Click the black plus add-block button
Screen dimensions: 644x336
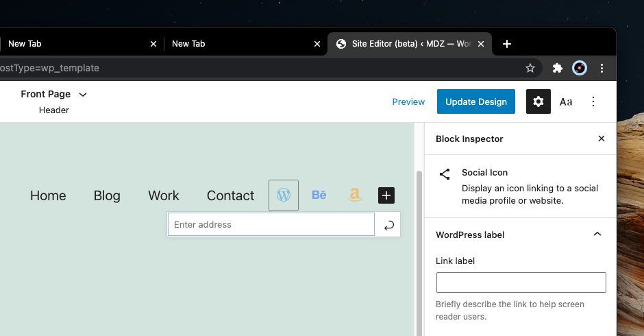[386, 195]
